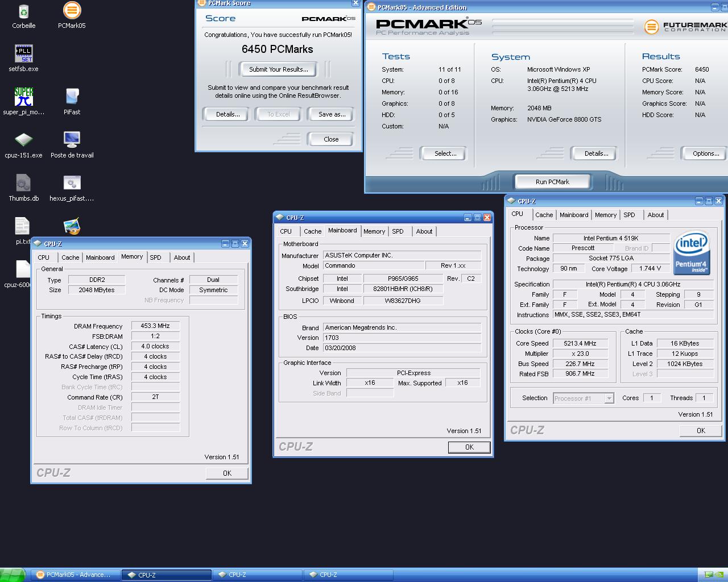Click the disabled To Excel button
This screenshot has height=582, width=728.
point(279,114)
